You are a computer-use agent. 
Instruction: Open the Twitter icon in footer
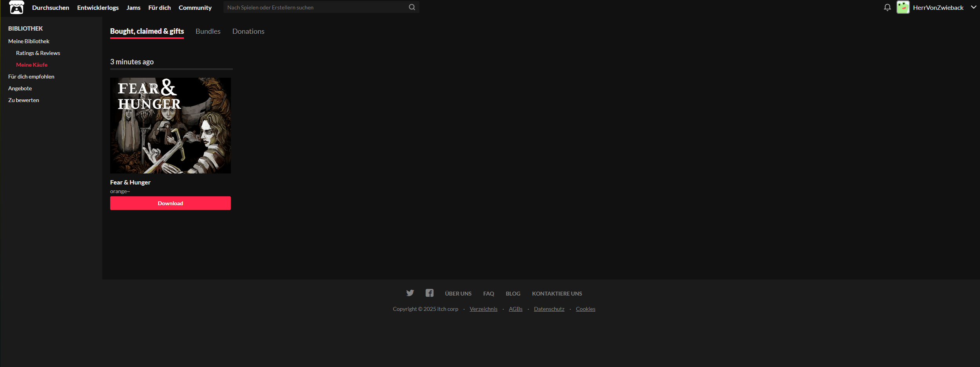click(x=410, y=293)
